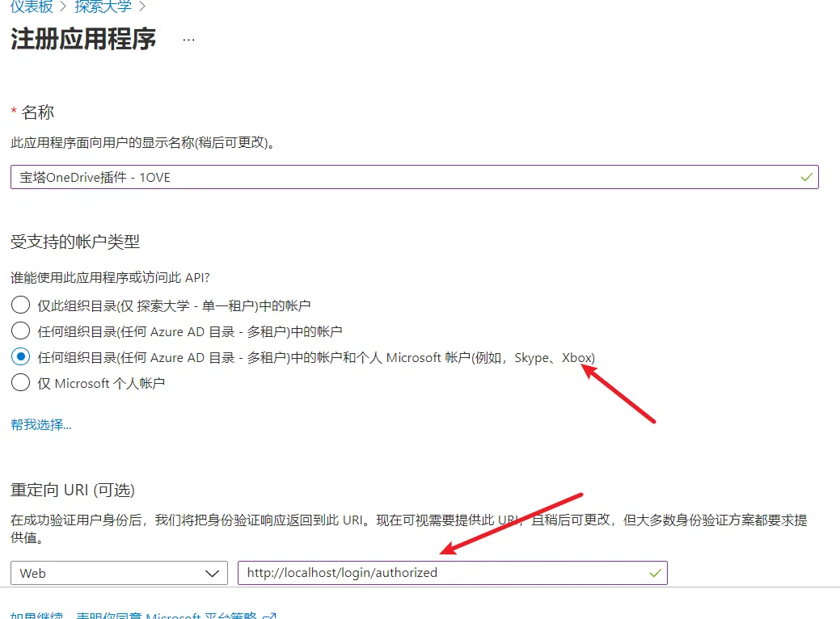Select multi-tenant and personal Microsoft accounts option
The width and height of the screenshot is (840, 619).
20,356
